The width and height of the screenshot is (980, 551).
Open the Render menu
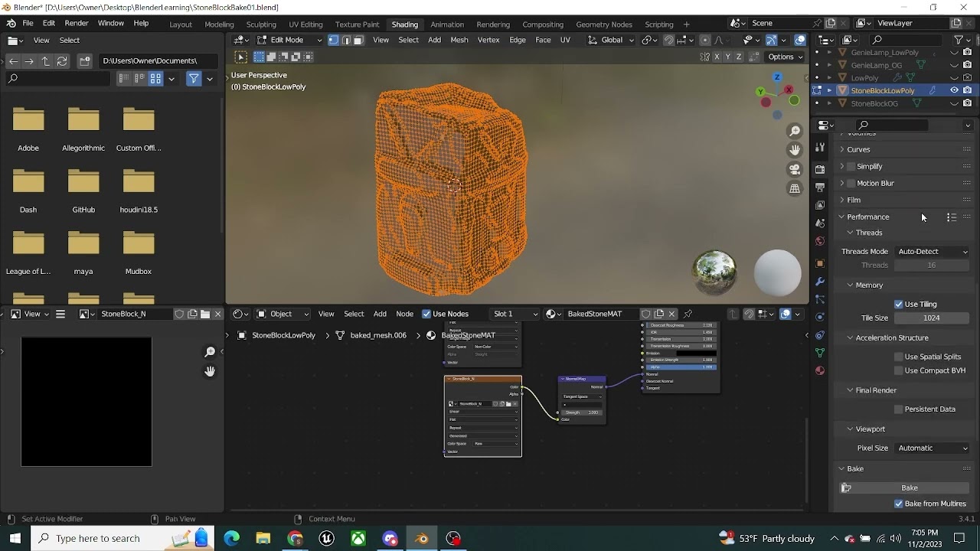pos(77,24)
